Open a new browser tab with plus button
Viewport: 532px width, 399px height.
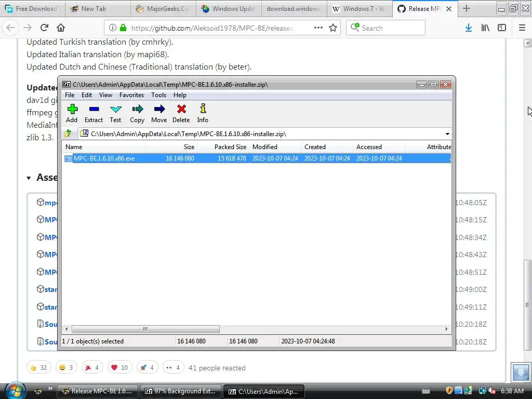pos(467,8)
